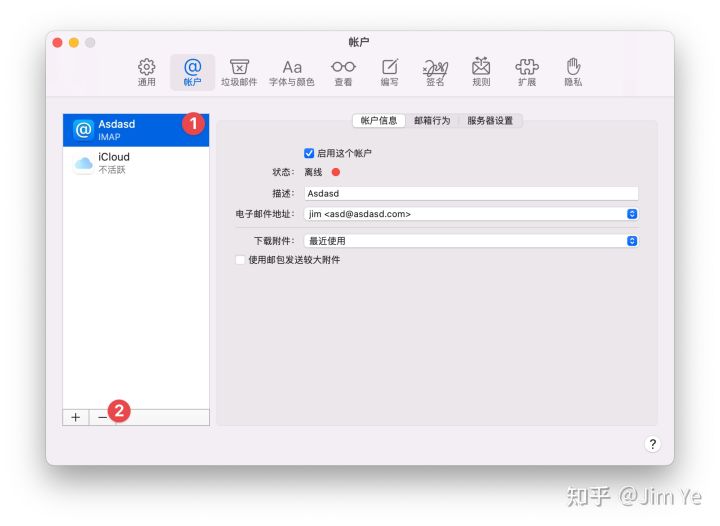Toggle the 启用这个帐户 checkbox
The width and height of the screenshot is (720, 526).
pos(309,153)
